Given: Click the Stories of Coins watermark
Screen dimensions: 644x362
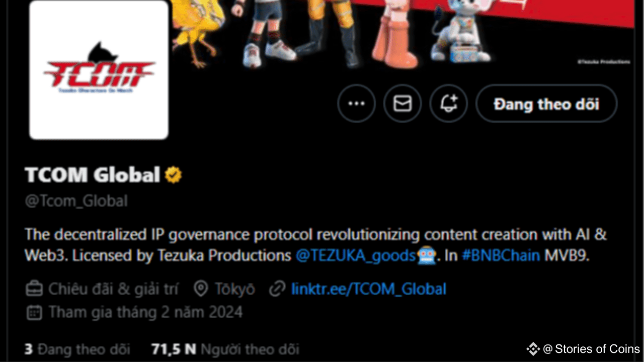Looking at the screenshot, I should tap(583, 349).
